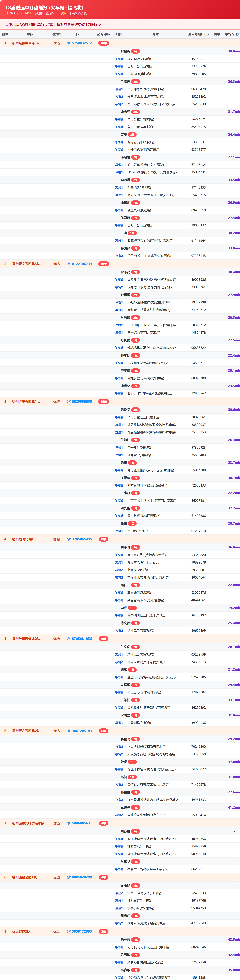Click merchant 乡里八闽(长冠店)
The image size is (240, 980).
(x=139, y=210)
